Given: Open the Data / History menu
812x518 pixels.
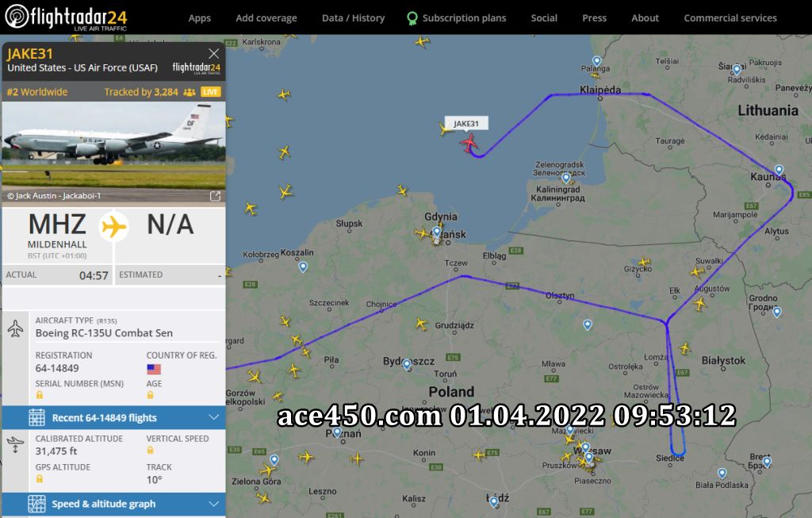Looking at the screenshot, I should tap(353, 18).
